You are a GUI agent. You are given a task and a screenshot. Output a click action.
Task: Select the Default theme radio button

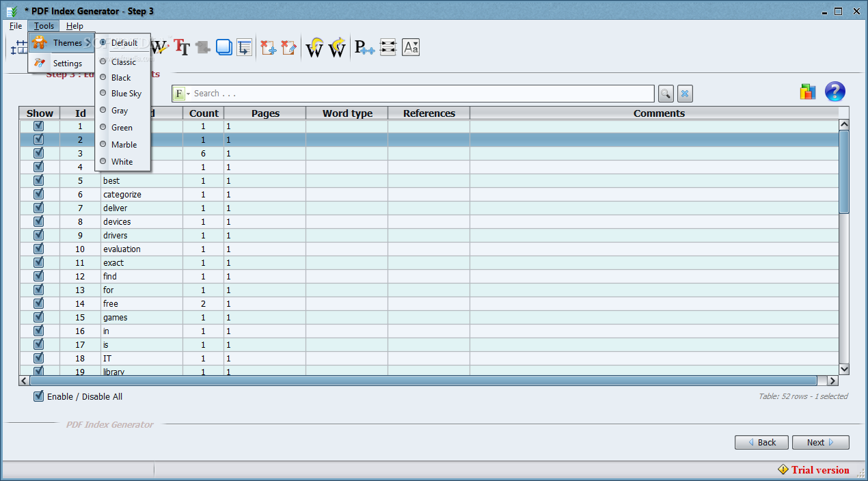click(x=103, y=42)
